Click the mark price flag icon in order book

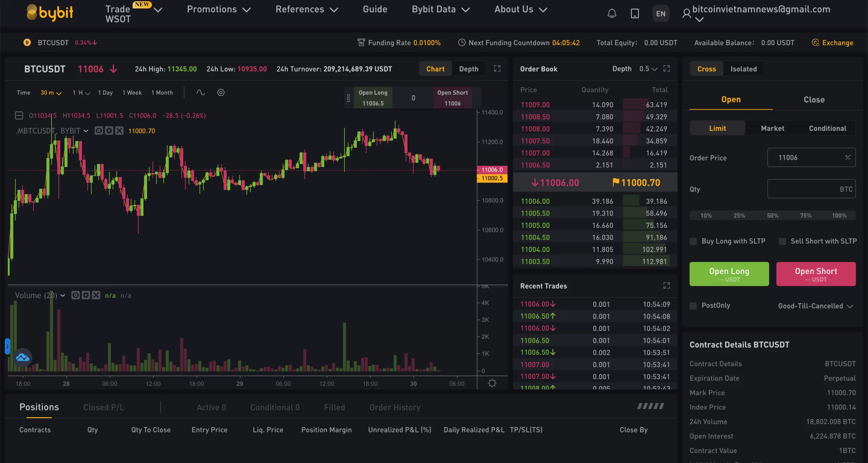[616, 182]
